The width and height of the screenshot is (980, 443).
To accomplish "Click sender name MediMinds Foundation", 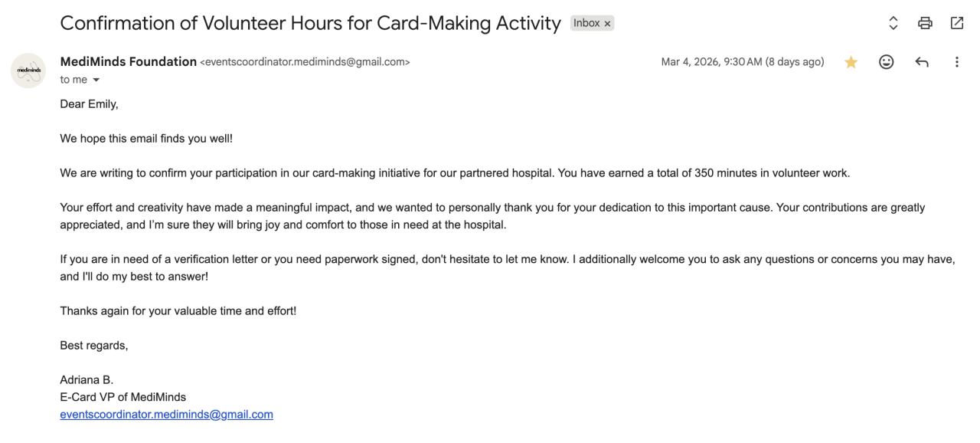I will [x=128, y=62].
